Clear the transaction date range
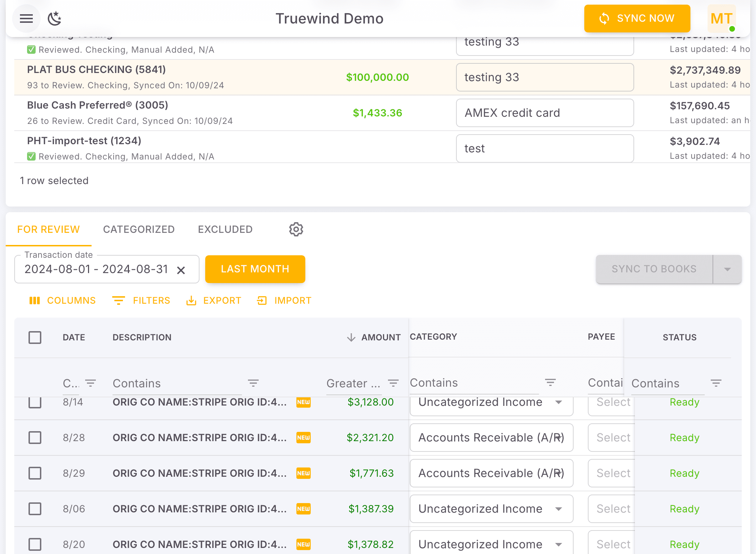Viewport: 756px width, 554px height. pyautogui.click(x=181, y=270)
